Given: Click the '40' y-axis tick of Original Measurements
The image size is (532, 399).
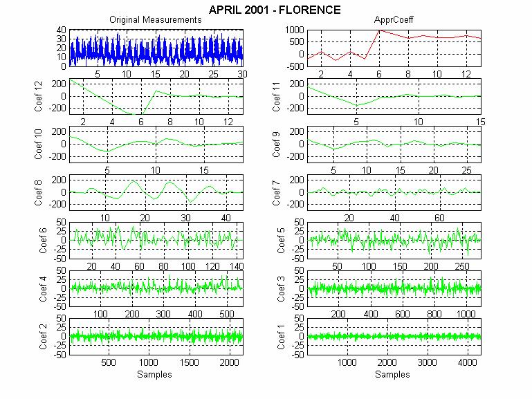Looking at the screenshot, I should 62,30.
